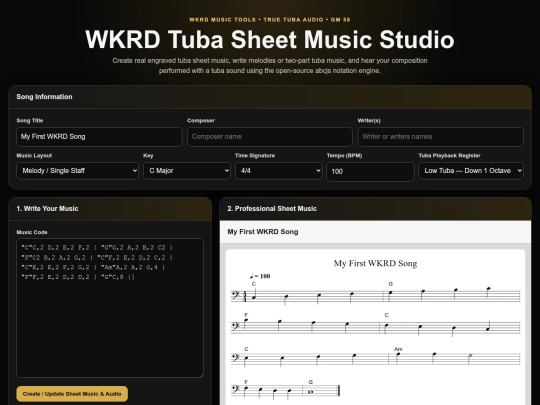This screenshot has height=405, width=540.
Task: Click the Tempo (BPM) field
Action: click(x=370, y=172)
